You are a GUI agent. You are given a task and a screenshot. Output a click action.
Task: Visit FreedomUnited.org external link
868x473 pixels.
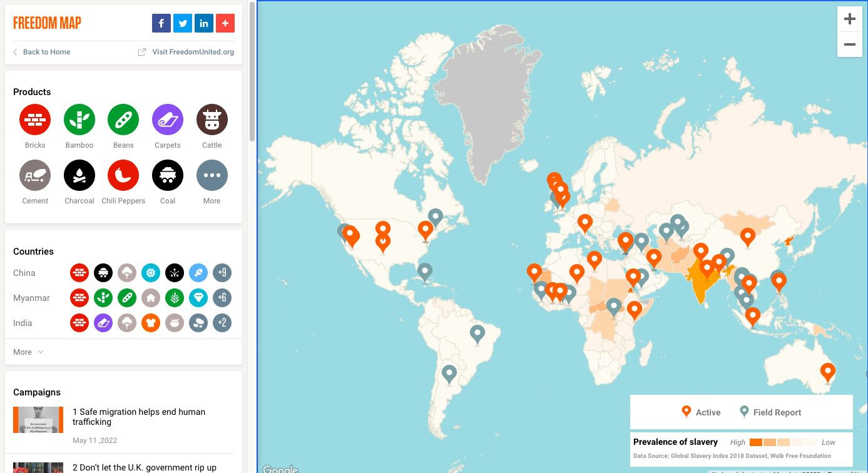[186, 52]
